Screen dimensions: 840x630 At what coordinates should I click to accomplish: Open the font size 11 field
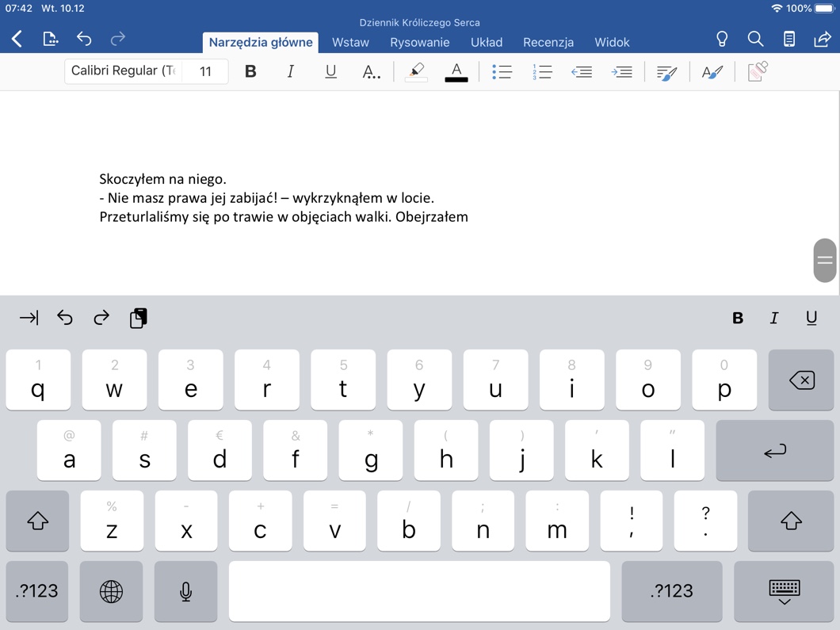click(x=205, y=71)
